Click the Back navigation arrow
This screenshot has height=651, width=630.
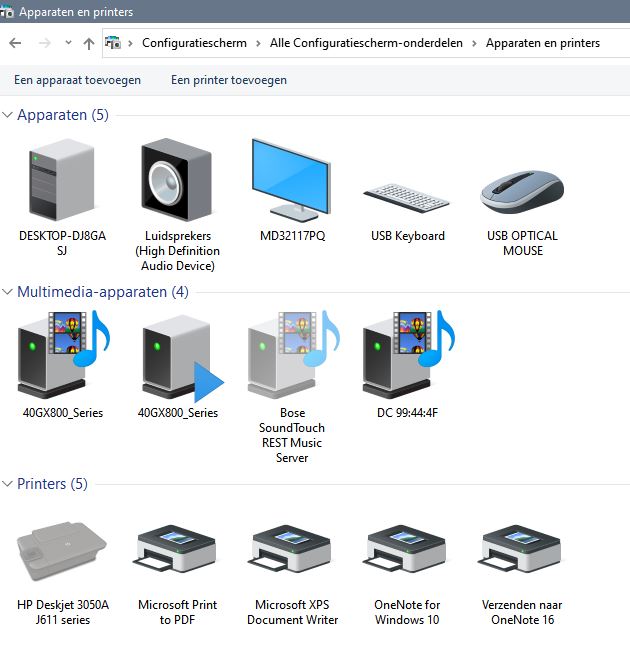(15, 43)
